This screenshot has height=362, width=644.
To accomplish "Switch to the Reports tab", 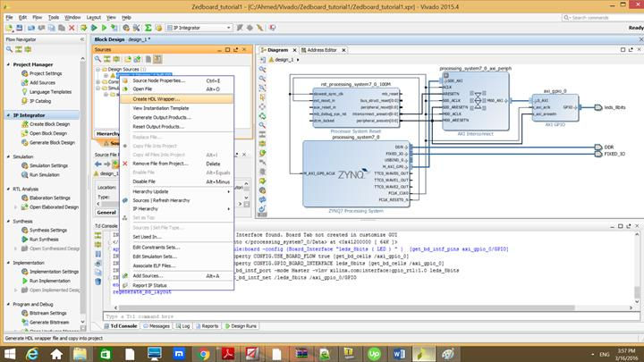I will click(207, 326).
